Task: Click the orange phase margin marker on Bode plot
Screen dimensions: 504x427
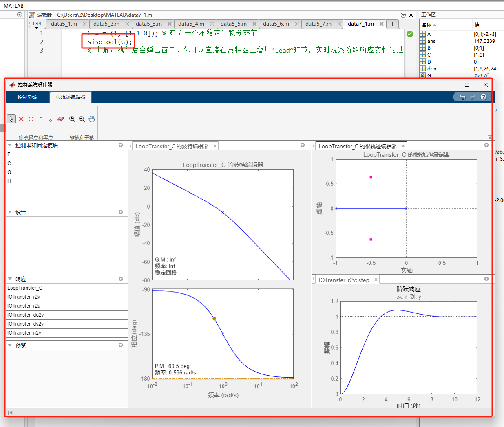Action: pyautogui.click(x=214, y=319)
